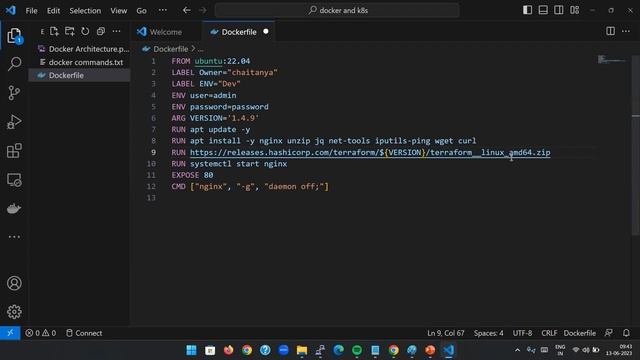
Task: Open Spotify from the taskbar
Action: pyautogui.click(x=357, y=350)
